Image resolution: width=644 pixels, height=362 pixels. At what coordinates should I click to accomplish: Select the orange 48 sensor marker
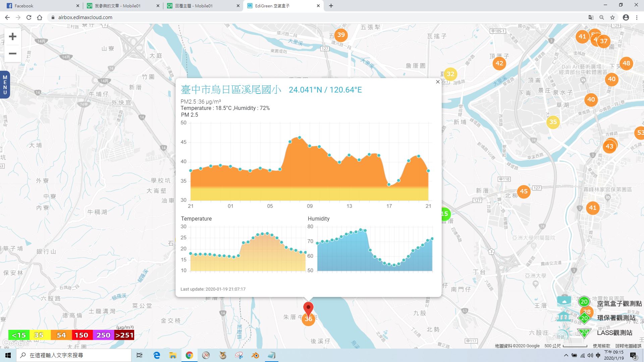[626, 63]
